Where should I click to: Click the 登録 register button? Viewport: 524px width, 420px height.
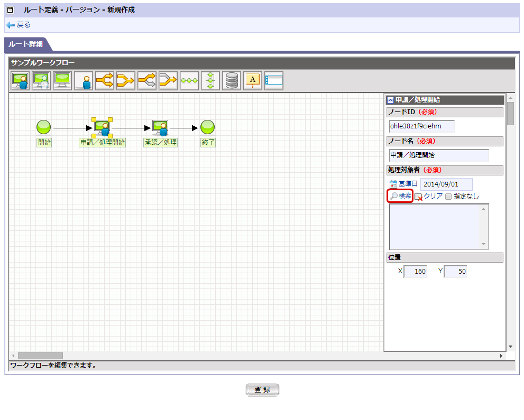(x=262, y=389)
